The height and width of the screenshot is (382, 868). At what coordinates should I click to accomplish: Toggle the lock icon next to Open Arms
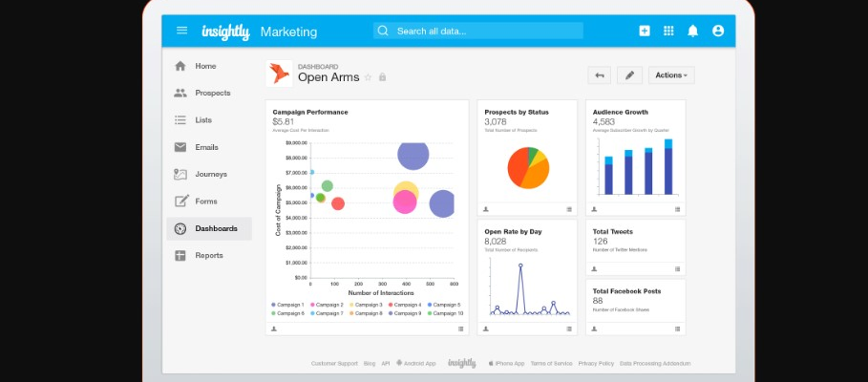click(x=382, y=77)
